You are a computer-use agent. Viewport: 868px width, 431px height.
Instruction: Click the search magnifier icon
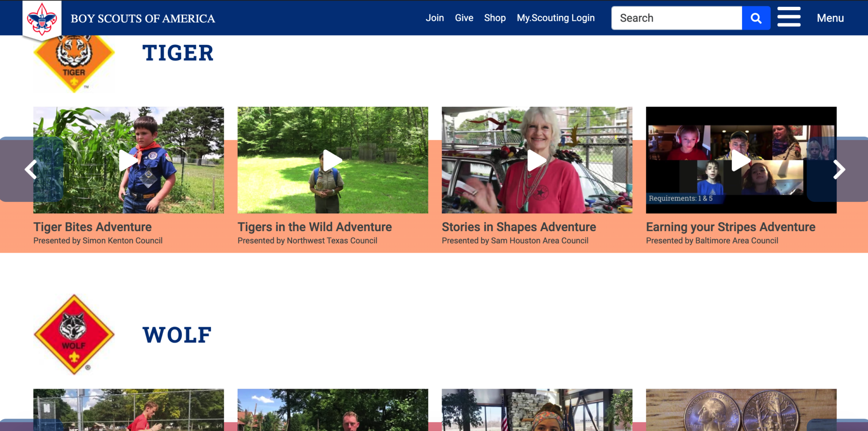tap(756, 18)
